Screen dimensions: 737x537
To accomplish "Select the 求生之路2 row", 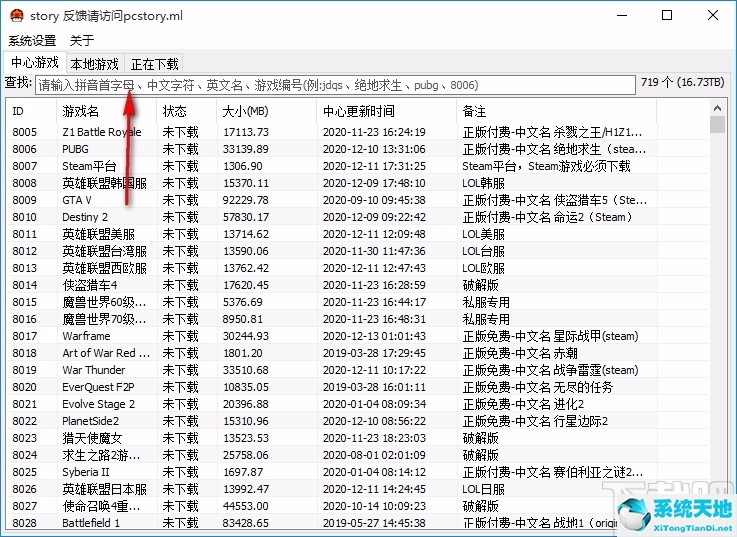I will pos(358,455).
